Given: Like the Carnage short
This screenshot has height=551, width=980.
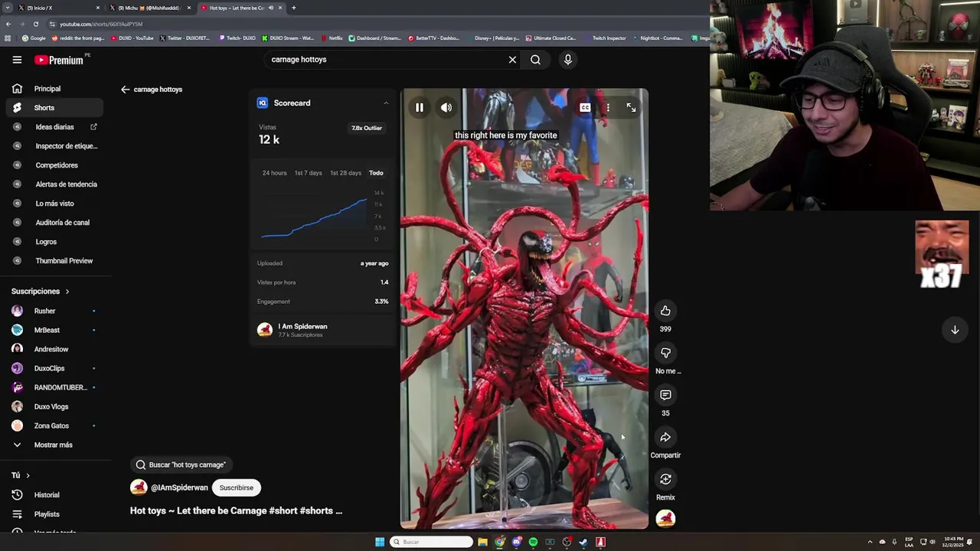Looking at the screenshot, I should [x=665, y=311].
